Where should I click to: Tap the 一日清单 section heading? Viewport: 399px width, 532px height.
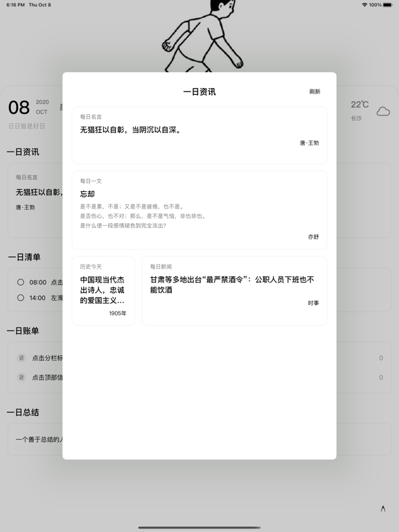pyautogui.click(x=24, y=257)
